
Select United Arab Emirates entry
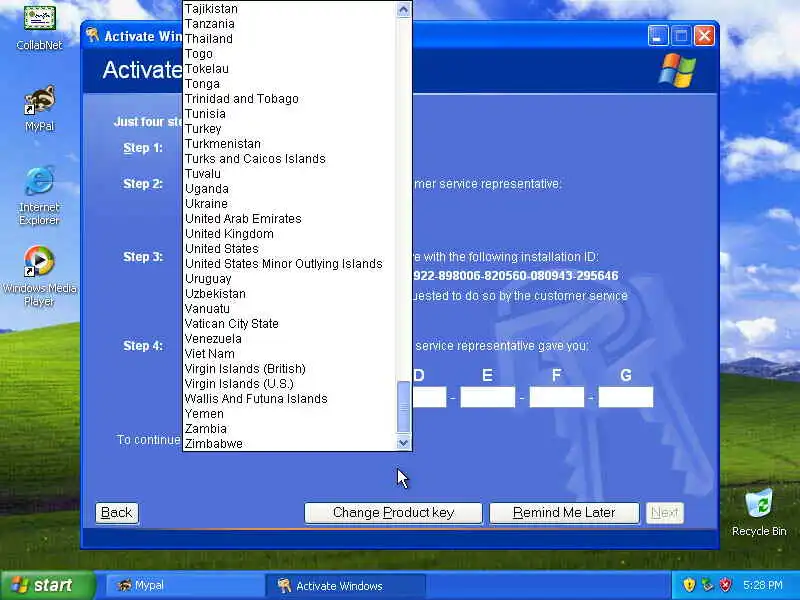pos(289,219)
